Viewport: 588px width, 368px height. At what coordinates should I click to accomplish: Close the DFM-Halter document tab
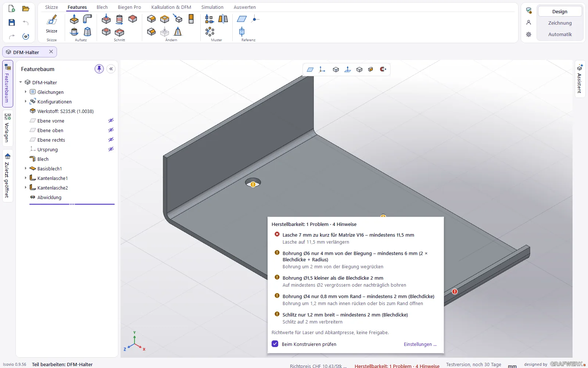tap(51, 52)
